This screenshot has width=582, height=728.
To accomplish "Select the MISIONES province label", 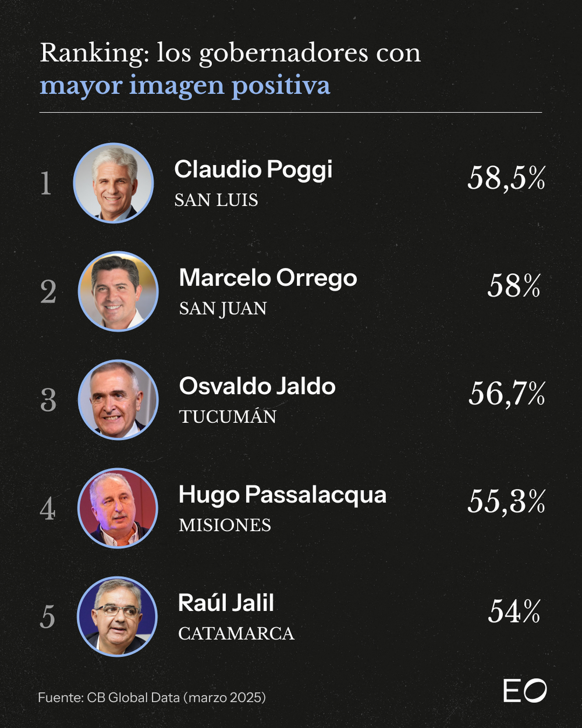I will pos(225,525).
